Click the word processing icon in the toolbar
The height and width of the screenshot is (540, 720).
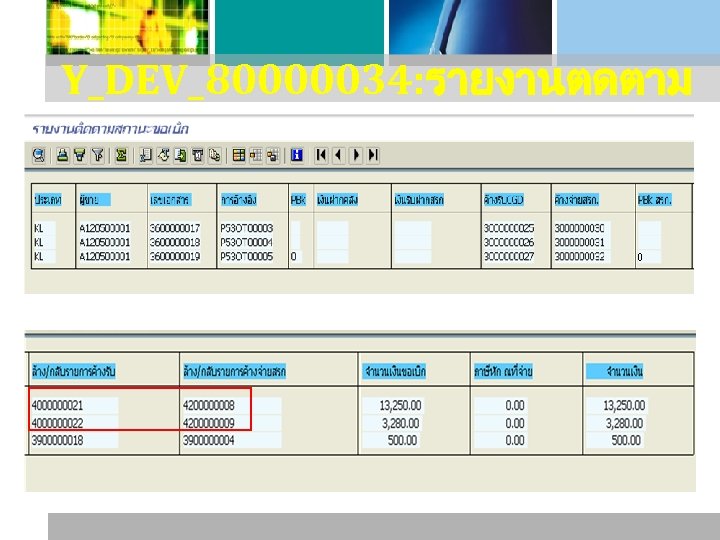coord(163,155)
